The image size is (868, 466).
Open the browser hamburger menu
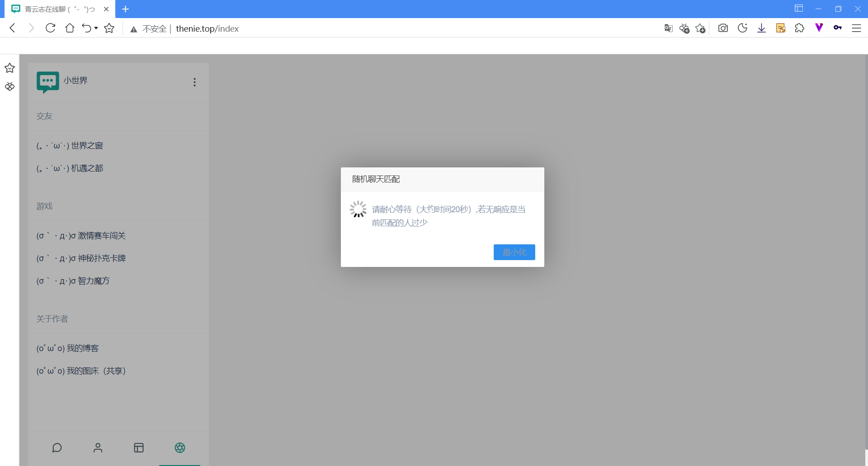pyautogui.click(x=856, y=28)
